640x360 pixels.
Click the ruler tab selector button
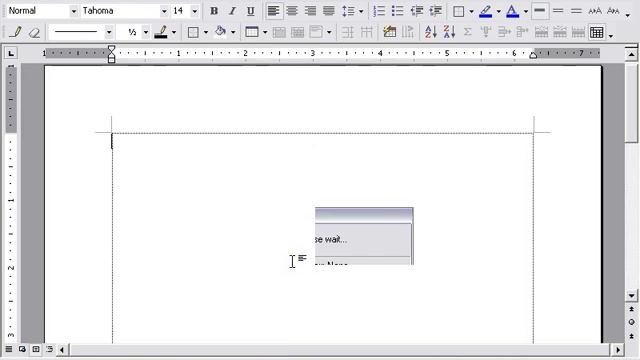[11, 53]
